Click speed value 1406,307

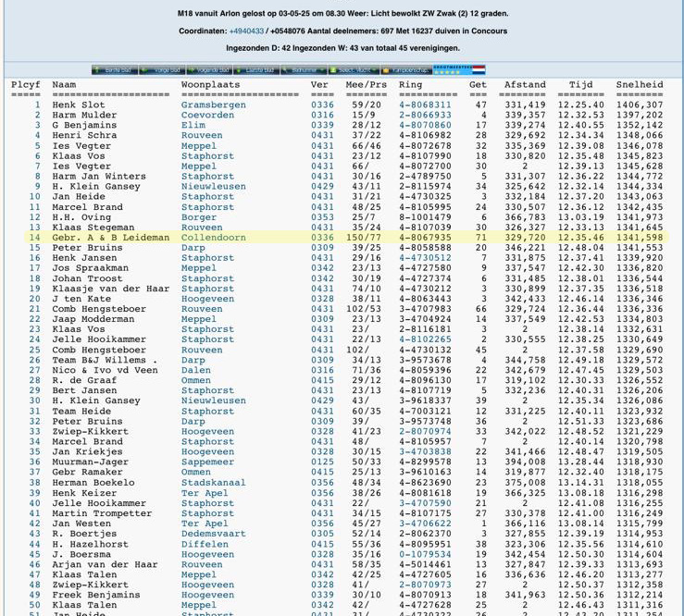[x=640, y=105]
